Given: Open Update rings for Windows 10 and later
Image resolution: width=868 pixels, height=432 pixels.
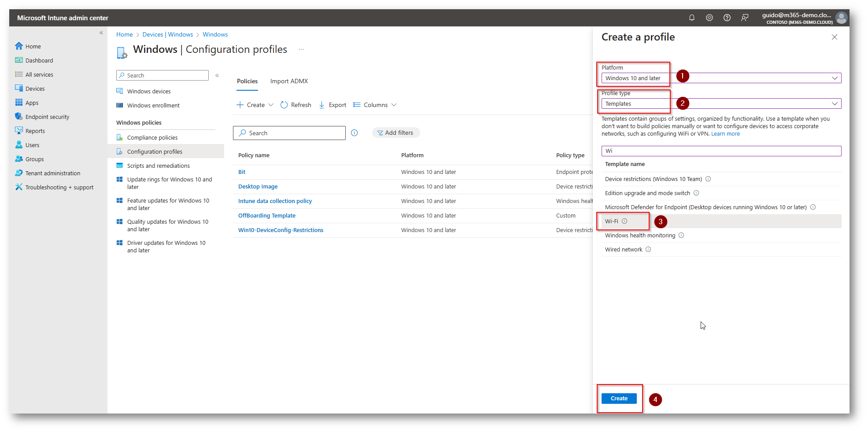Looking at the screenshot, I should (x=170, y=183).
